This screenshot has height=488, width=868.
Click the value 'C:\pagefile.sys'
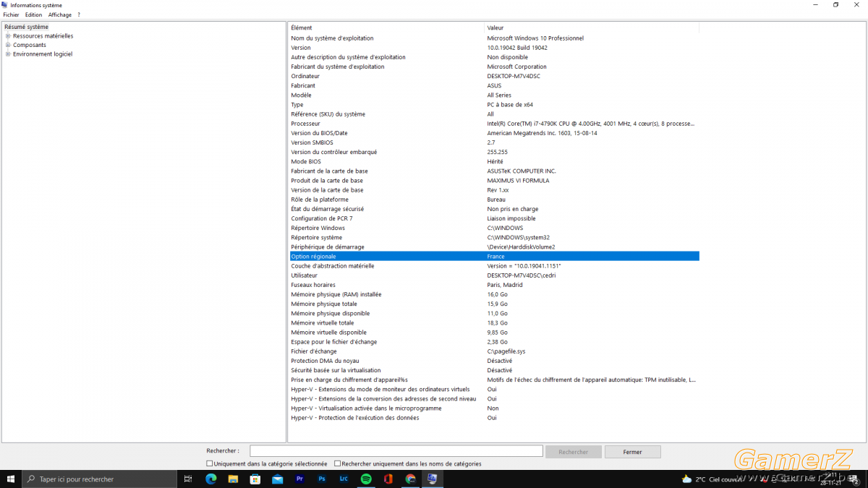(506, 351)
